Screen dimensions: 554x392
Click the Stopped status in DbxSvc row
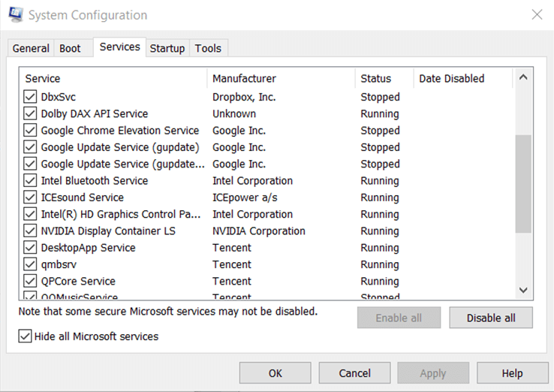[380, 97]
